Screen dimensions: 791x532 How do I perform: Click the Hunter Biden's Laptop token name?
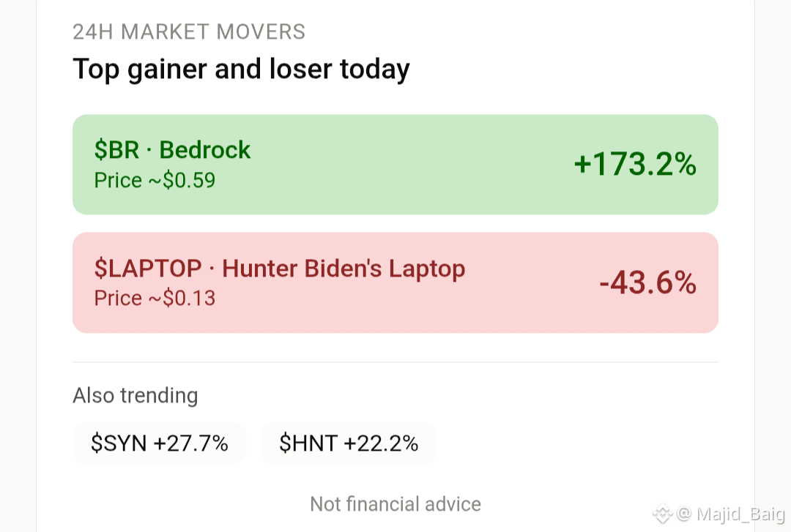pos(343,269)
